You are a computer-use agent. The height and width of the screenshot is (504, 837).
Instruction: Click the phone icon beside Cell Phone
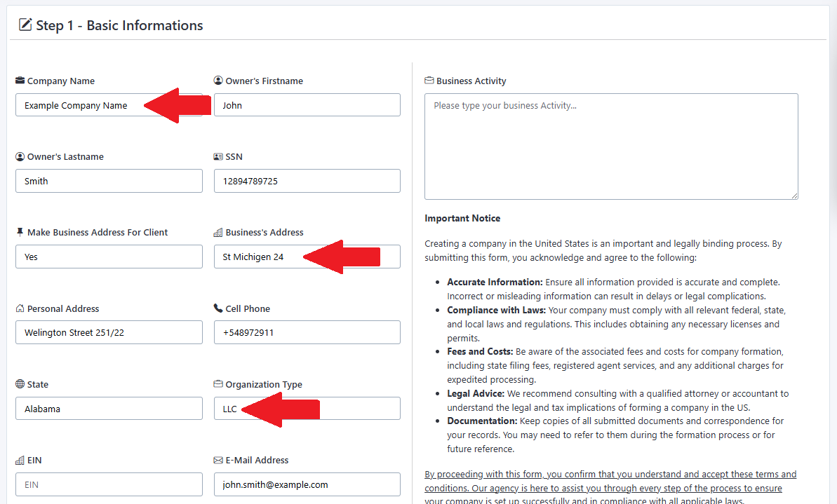click(x=218, y=308)
